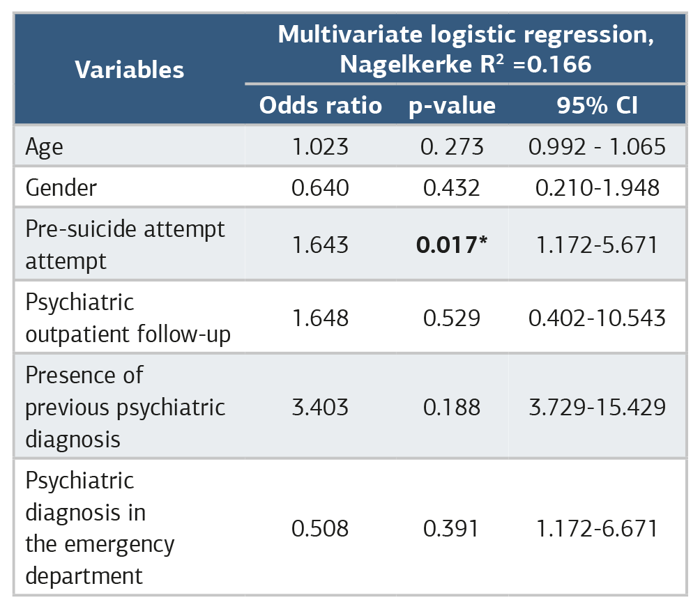700x609 pixels.
Task: Select the odds ratio value 0.640
Action: pos(320,187)
